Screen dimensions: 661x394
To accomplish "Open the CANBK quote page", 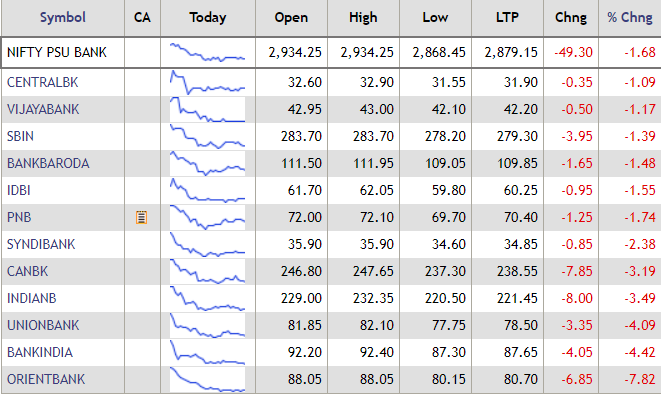I will point(27,271).
